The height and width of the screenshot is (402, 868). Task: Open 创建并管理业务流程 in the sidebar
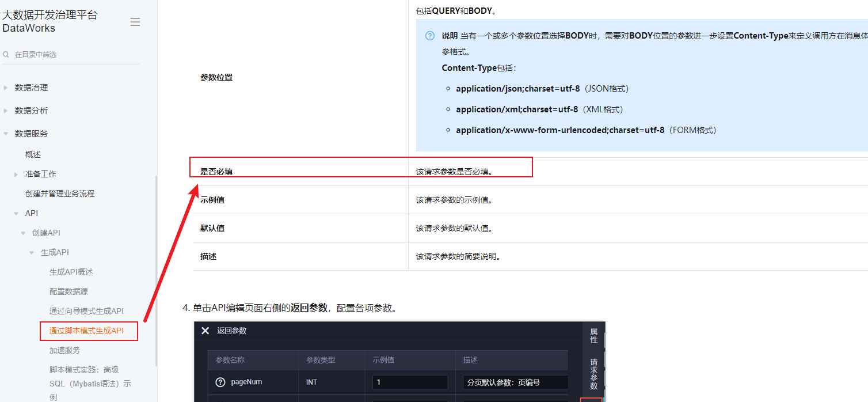(60, 194)
